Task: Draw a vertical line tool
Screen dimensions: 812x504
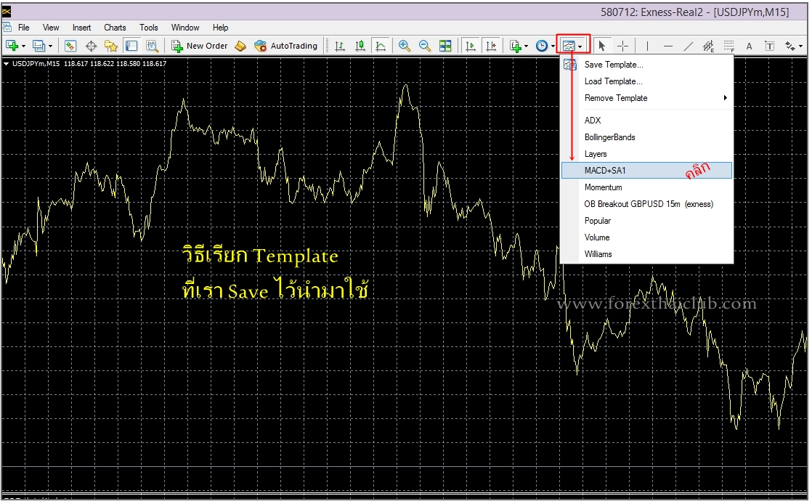Action: (x=647, y=46)
